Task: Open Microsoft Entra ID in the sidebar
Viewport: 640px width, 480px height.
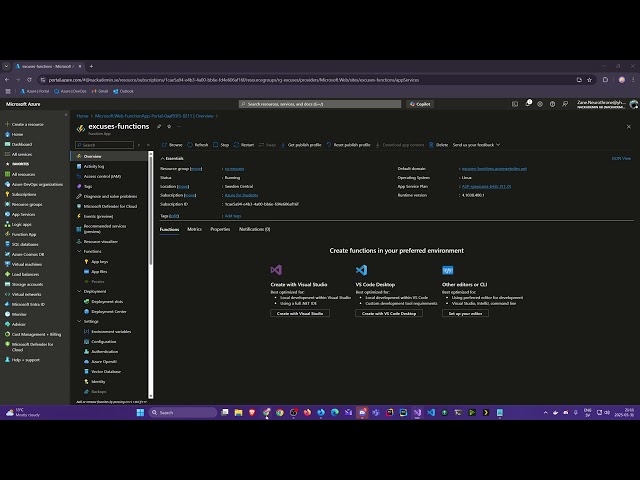Action: pyautogui.click(x=25, y=304)
